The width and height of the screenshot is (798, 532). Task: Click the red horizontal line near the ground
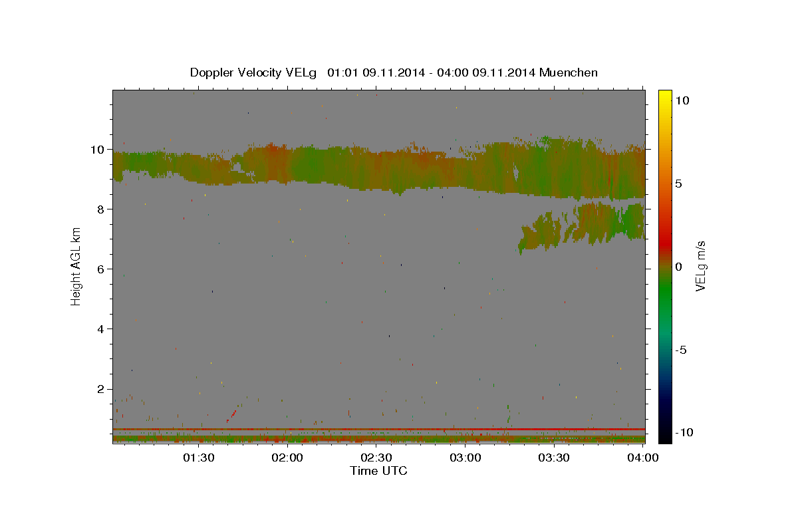[x=378, y=430]
